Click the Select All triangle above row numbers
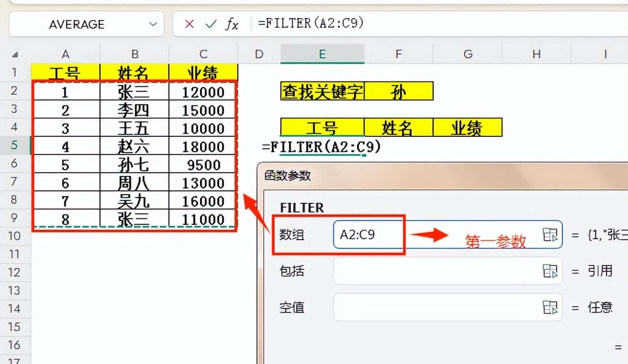The image size is (628, 364). tap(15, 54)
